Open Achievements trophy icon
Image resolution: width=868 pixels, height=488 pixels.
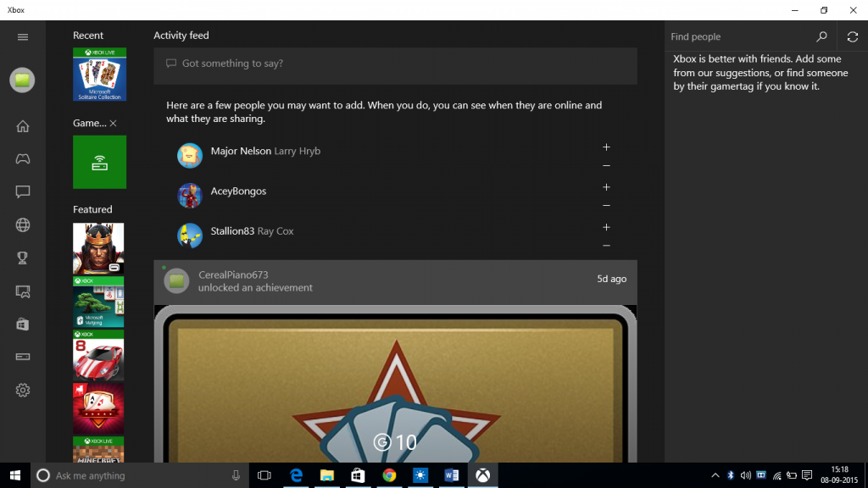pos(23,258)
